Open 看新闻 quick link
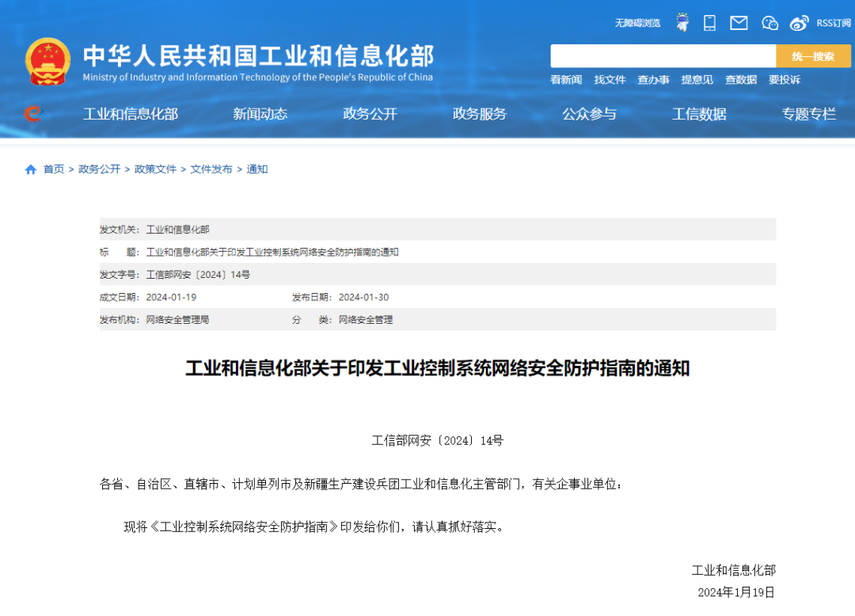855x616 pixels. pos(566,80)
